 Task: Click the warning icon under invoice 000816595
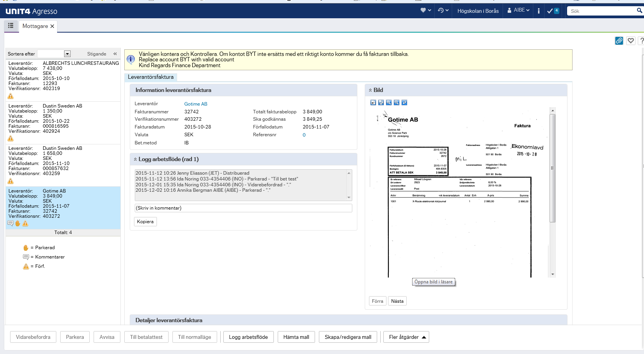[x=10, y=138]
